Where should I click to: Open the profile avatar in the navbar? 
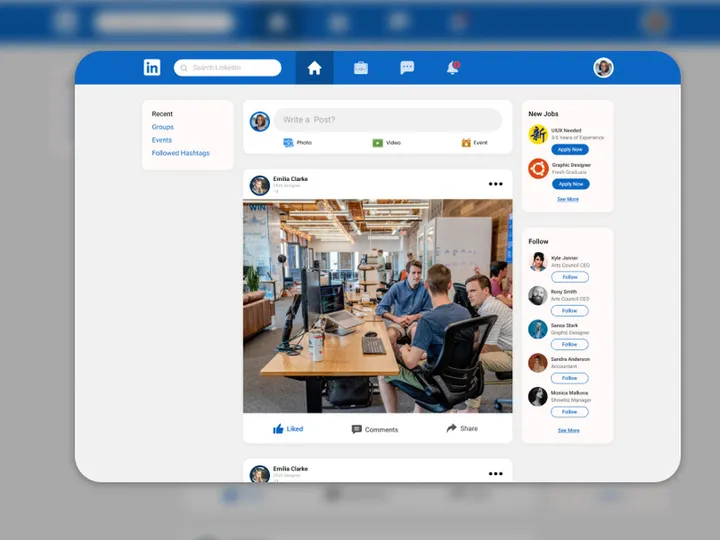[603, 68]
